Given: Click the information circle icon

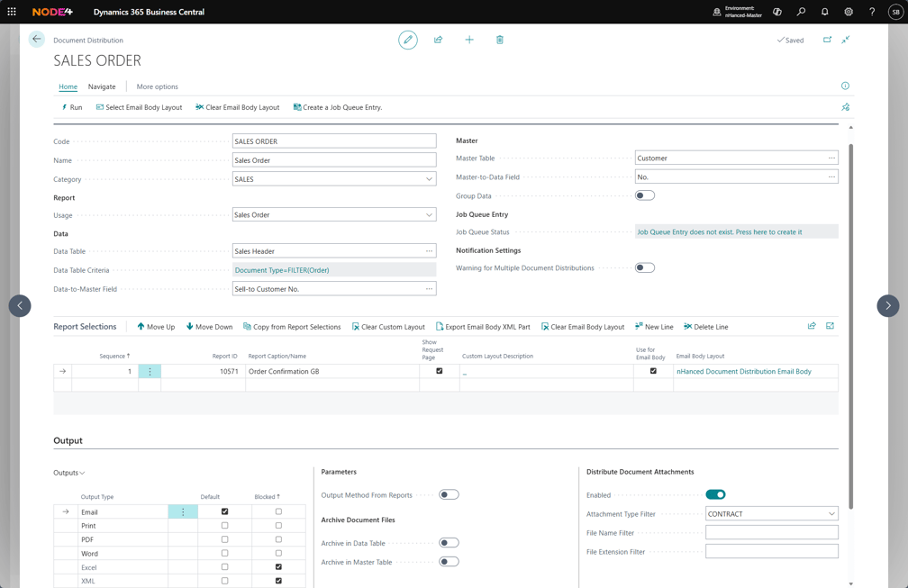Looking at the screenshot, I should 845,86.
